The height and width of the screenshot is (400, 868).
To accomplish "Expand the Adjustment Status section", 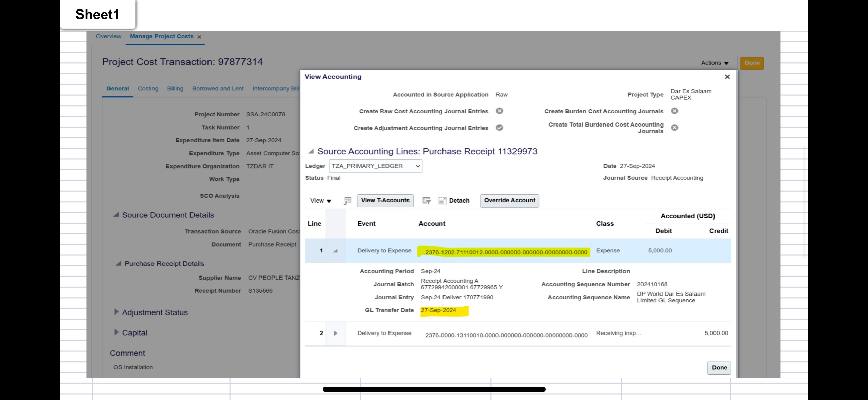I will click(x=116, y=312).
